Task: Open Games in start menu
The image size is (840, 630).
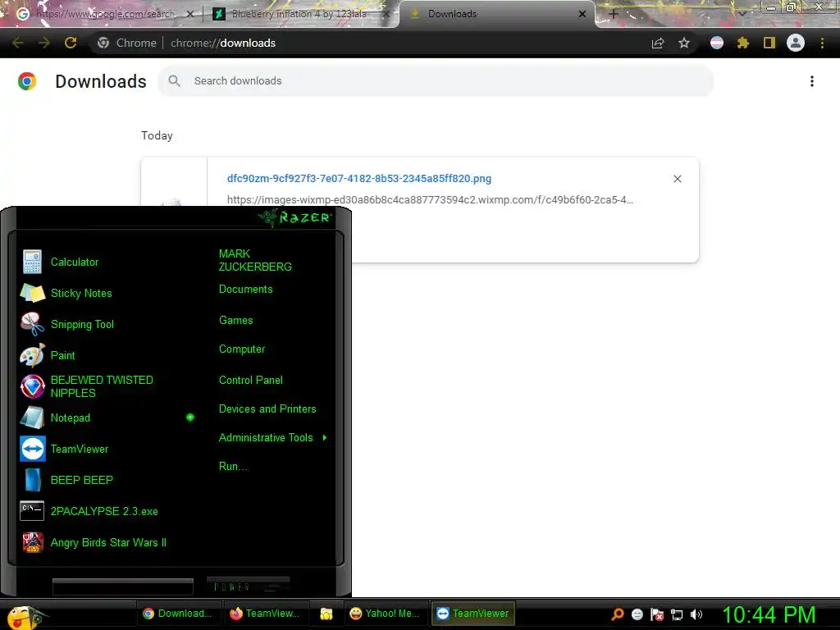Action: point(235,321)
